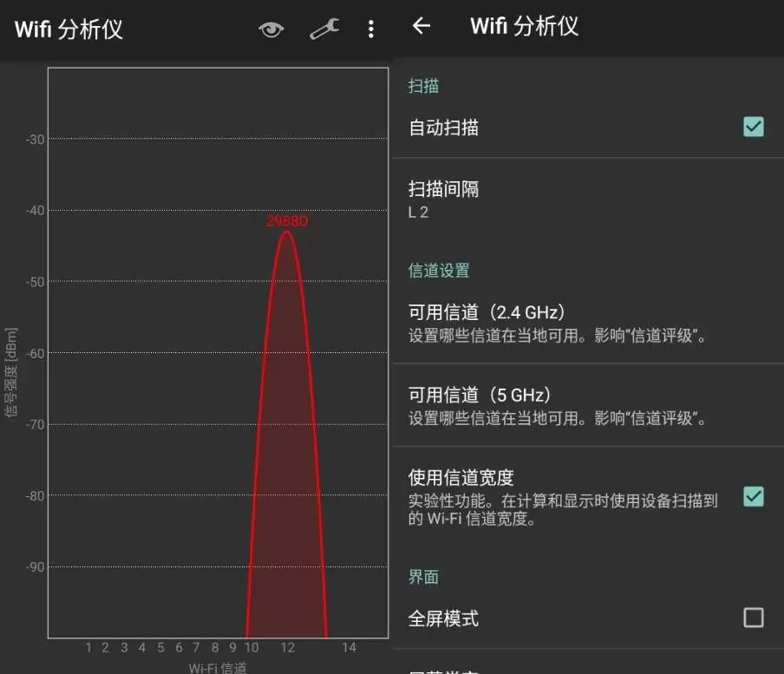Click the -30 dBm axis label

click(x=35, y=140)
